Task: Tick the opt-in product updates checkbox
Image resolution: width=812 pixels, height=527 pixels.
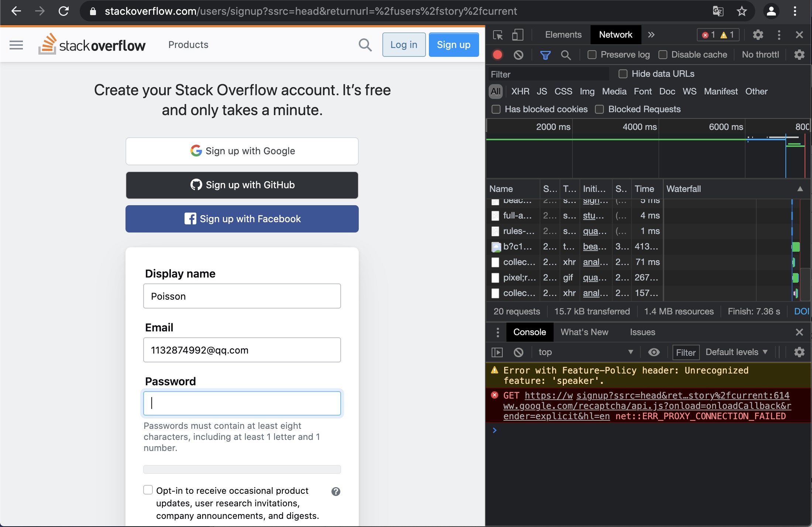Action: 148,490
